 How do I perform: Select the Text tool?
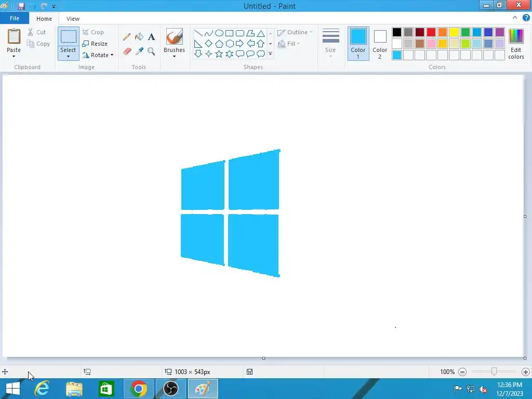pos(151,37)
